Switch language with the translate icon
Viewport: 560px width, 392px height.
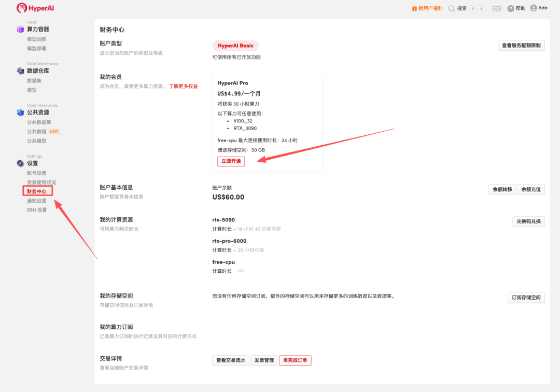[496, 8]
